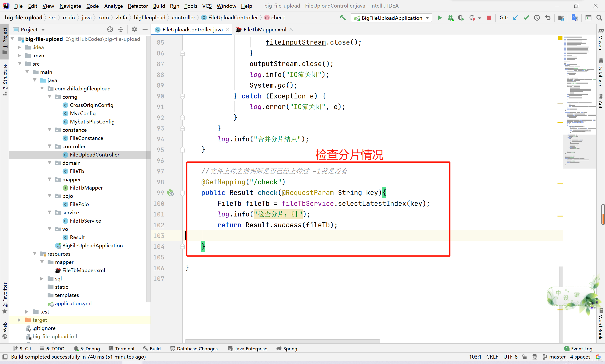
Task: Open the Refactor menu
Action: (138, 6)
